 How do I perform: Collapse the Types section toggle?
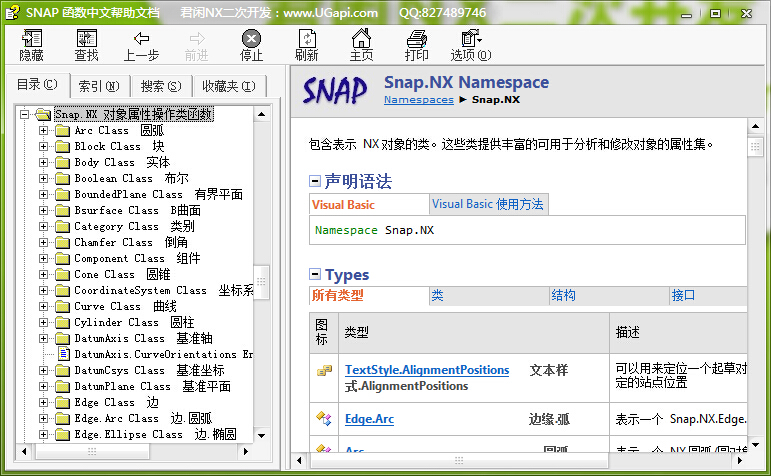(315, 275)
